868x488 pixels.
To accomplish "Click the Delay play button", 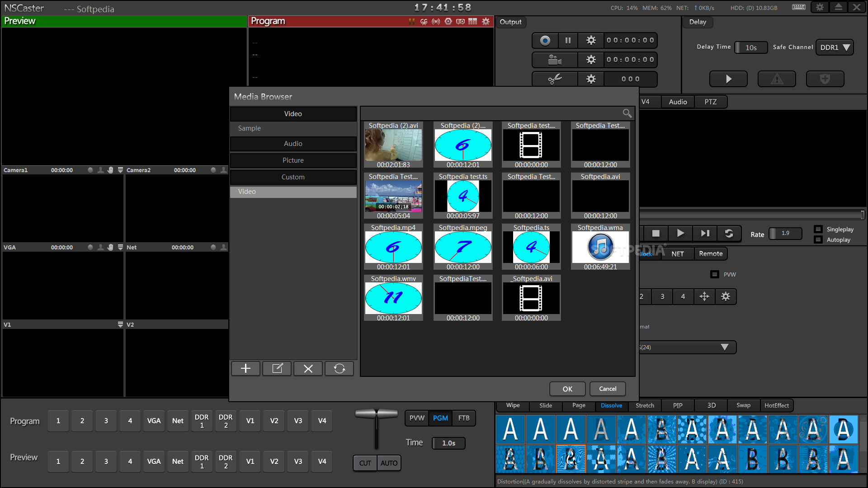I will (x=728, y=79).
